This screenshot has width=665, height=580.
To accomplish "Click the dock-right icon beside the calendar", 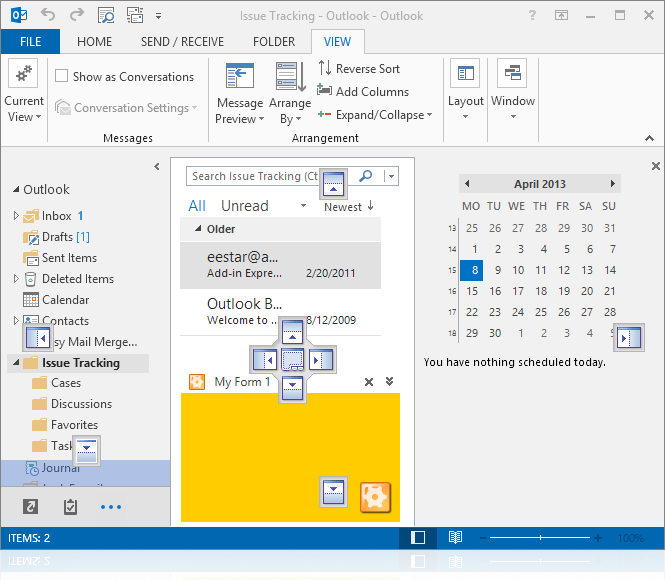I will pos(629,338).
